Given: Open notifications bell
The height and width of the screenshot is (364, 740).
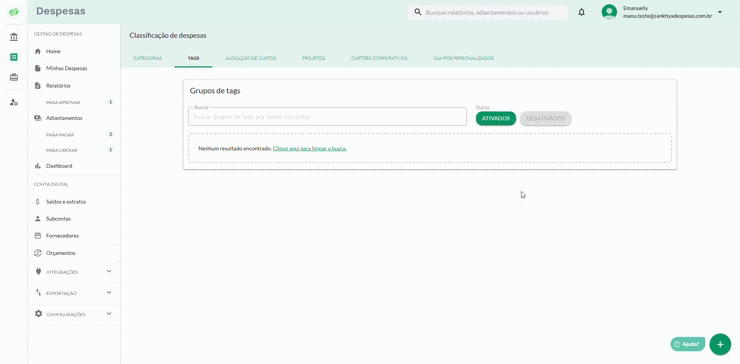Looking at the screenshot, I should [x=581, y=12].
